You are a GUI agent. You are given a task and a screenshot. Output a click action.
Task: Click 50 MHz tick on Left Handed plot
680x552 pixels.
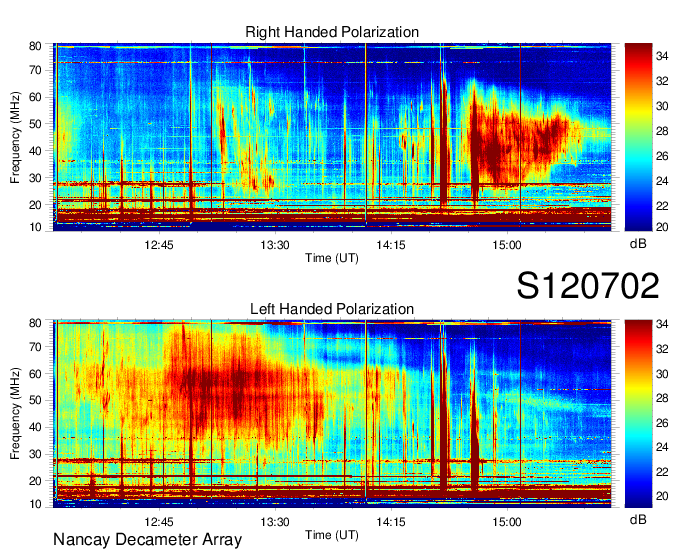35,401
